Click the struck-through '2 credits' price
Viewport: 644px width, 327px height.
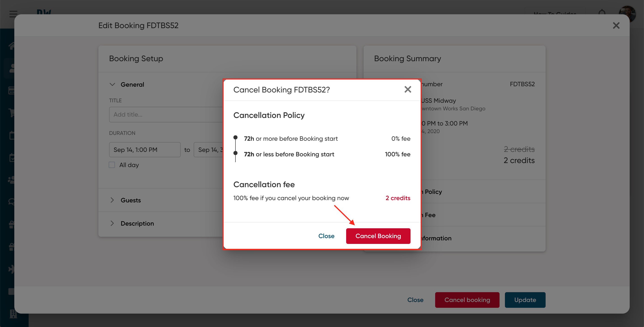(x=519, y=149)
